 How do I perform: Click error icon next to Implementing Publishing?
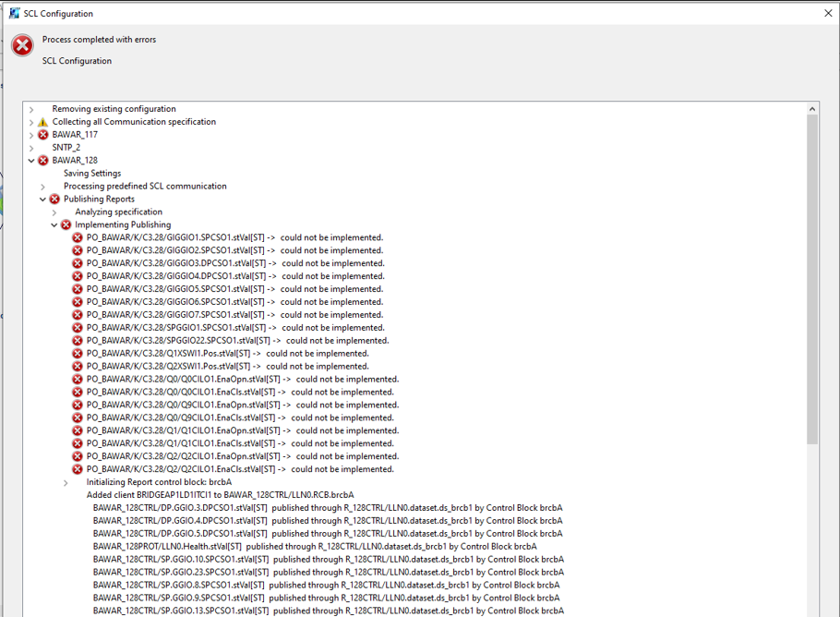66,225
